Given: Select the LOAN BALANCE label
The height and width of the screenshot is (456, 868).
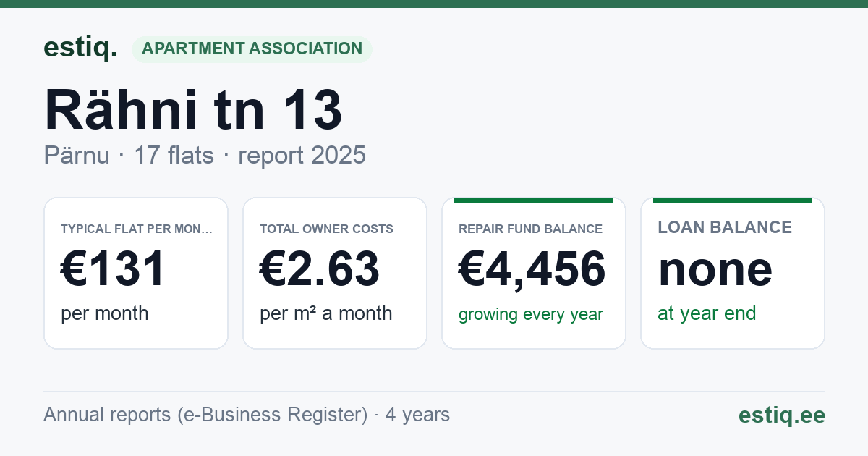Looking at the screenshot, I should pos(725,227).
